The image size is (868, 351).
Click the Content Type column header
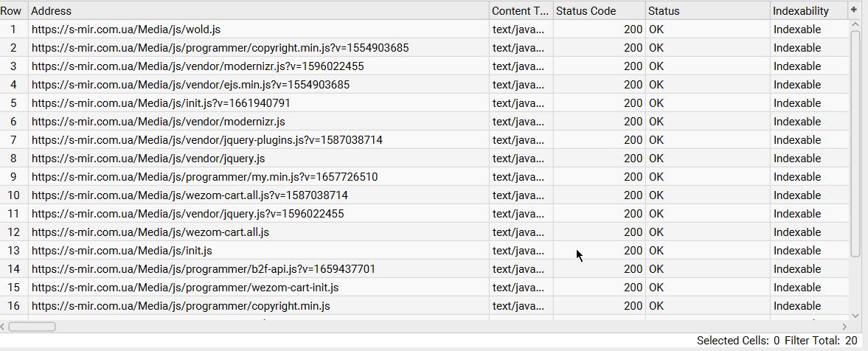[521, 11]
